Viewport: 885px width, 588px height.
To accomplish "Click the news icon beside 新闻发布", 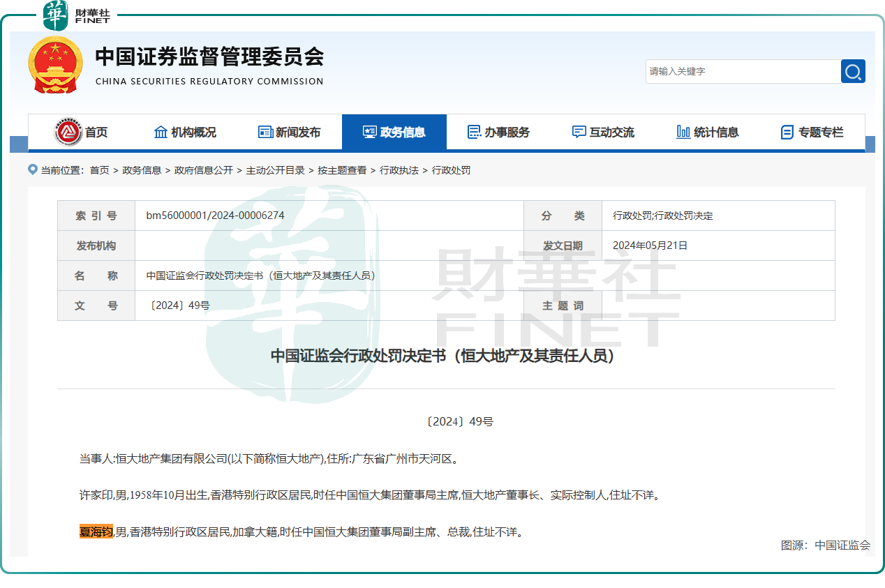I will [x=265, y=132].
